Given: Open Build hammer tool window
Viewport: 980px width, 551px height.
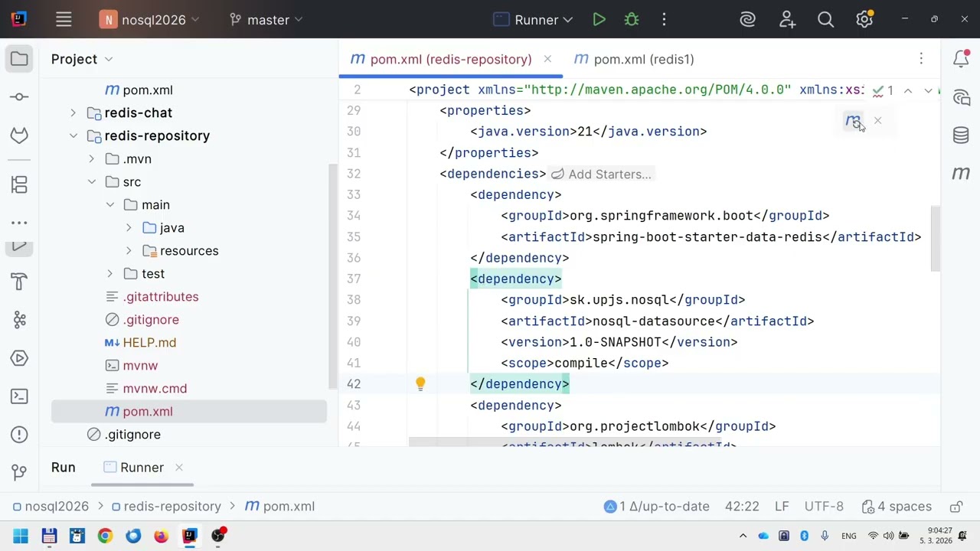Looking at the screenshot, I should tap(19, 282).
